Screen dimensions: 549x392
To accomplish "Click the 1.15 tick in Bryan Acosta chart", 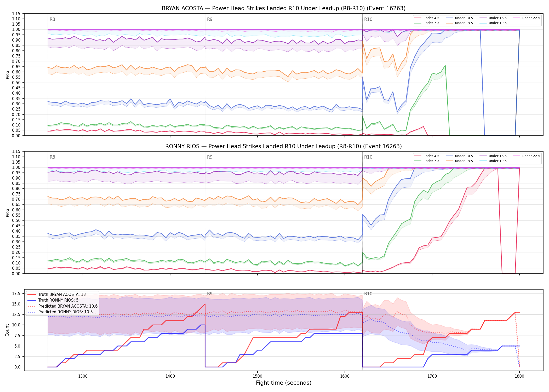I will point(16,14).
